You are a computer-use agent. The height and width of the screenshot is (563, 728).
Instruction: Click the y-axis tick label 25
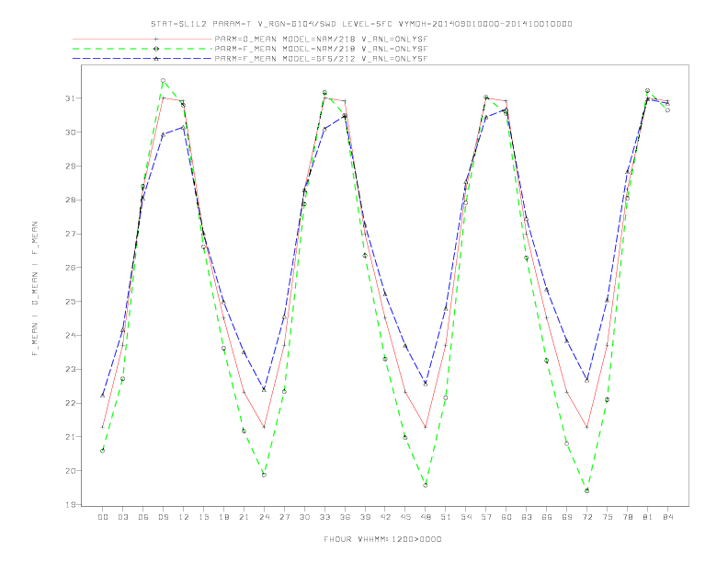click(x=70, y=302)
